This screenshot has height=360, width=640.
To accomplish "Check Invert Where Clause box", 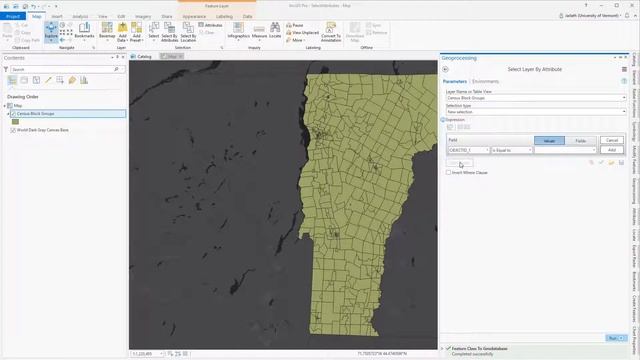I will click(x=449, y=173).
